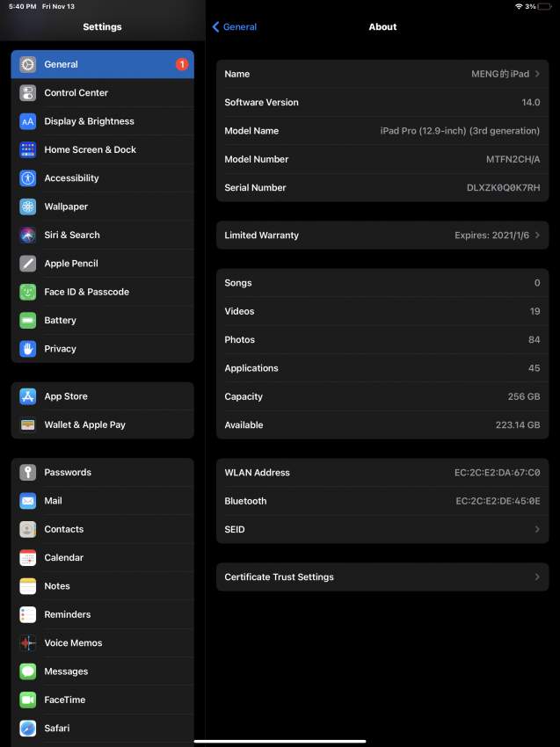The image size is (560, 747).
Task: Tap the FaceTime camera icon
Action: coord(27,700)
